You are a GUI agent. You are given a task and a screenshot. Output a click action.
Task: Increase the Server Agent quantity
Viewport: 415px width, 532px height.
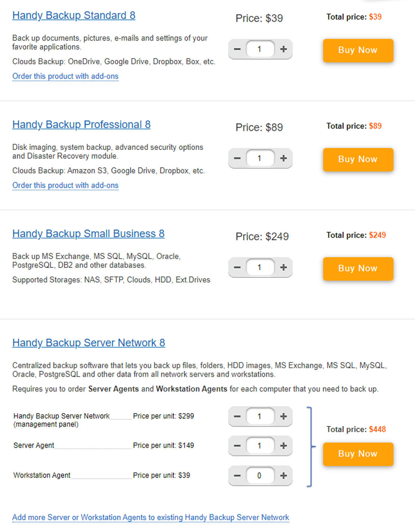pyautogui.click(x=284, y=446)
